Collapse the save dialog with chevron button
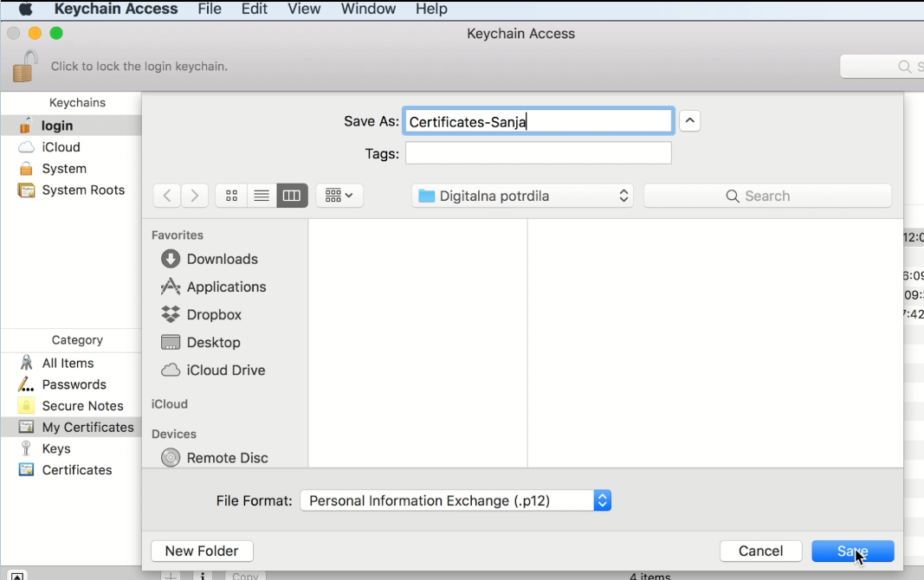This screenshot has width=924, height=580. coord(689,121)
